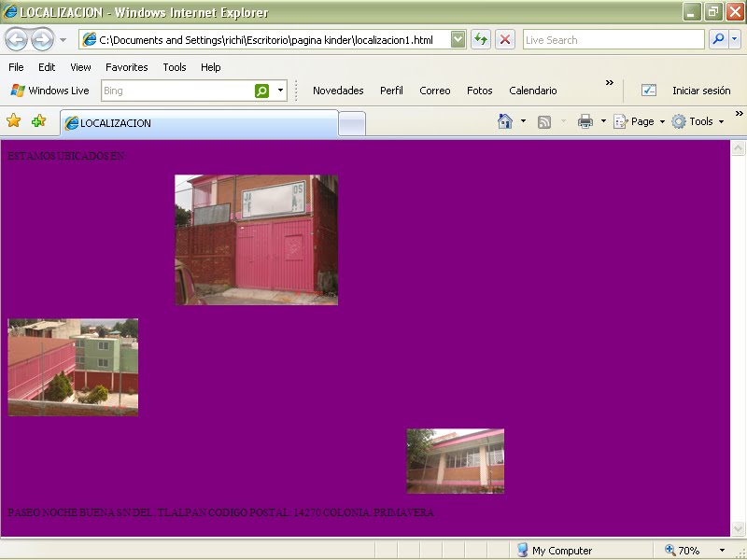This screenshot has height=560, width=747.
Task: Open the Tools gear command bar menu
Action: [698, 121]
